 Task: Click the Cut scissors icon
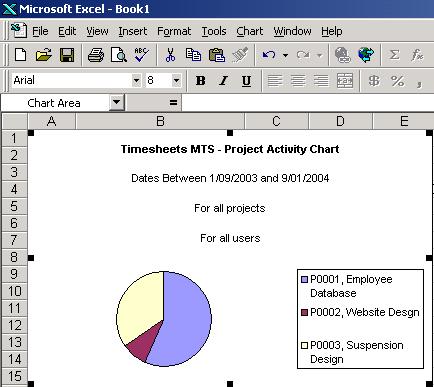(170, 55)
